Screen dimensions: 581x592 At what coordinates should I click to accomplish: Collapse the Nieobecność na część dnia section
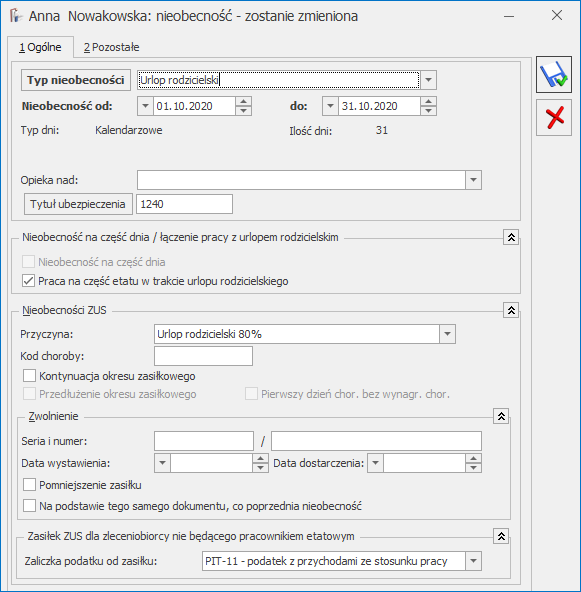coord(511,237)
